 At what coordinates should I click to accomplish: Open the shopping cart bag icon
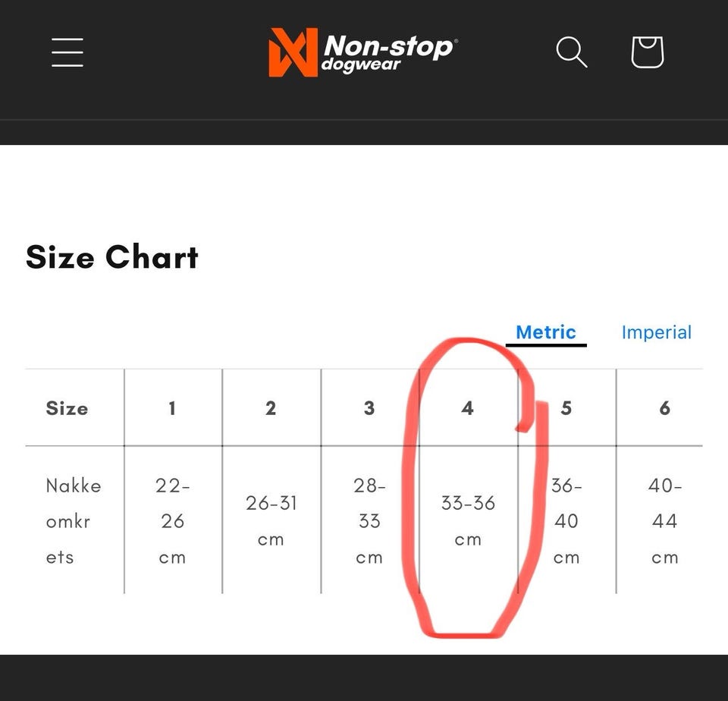(x=647, y=52)
